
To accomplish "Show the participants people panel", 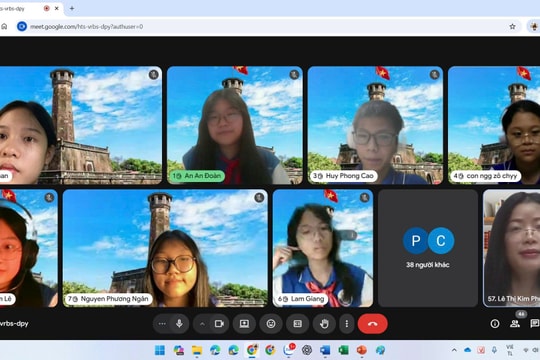I will [515, 323].
